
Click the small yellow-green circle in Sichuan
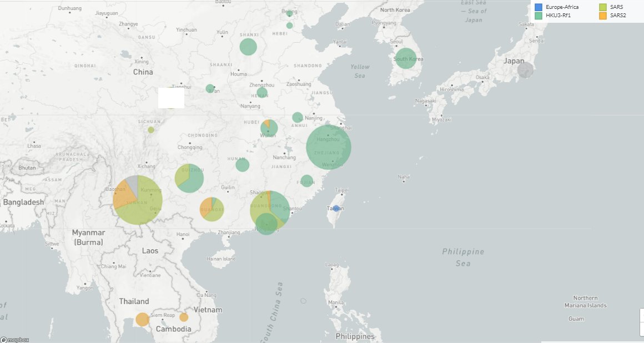tap(151, 130)
